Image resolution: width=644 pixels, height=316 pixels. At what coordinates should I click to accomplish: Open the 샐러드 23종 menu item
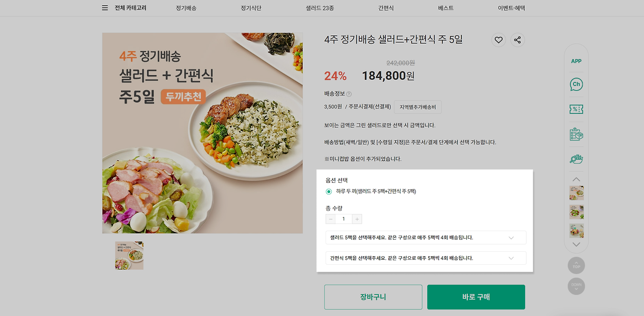click(x=319, y=8)
